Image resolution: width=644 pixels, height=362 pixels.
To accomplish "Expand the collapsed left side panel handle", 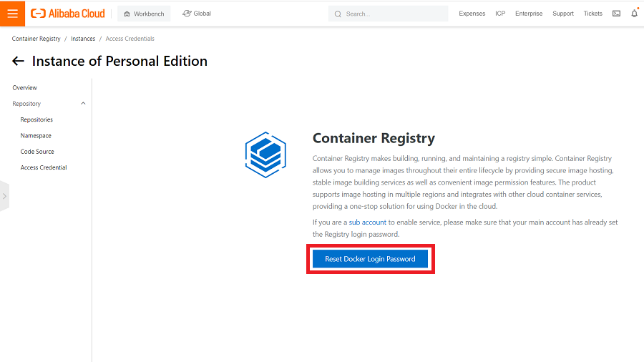I will [4, 195].
